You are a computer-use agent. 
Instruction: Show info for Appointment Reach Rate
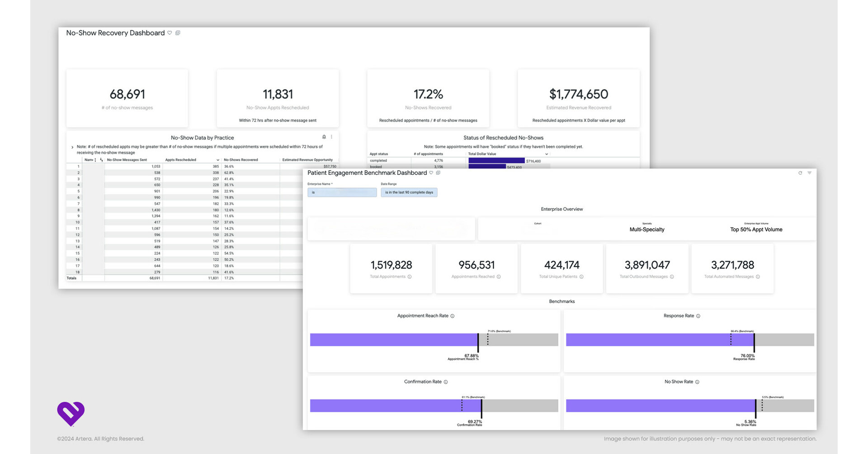pyautogui.click(x=453, y=316)
